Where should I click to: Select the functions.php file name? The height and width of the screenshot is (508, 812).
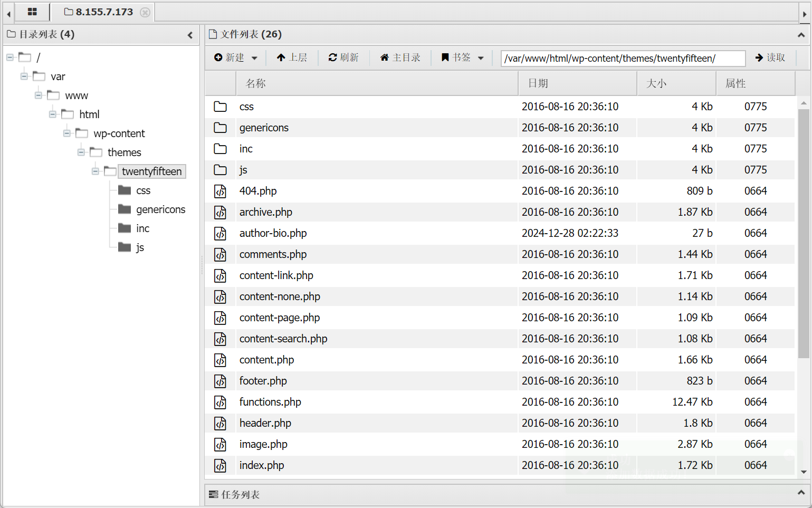pos(270,402)
